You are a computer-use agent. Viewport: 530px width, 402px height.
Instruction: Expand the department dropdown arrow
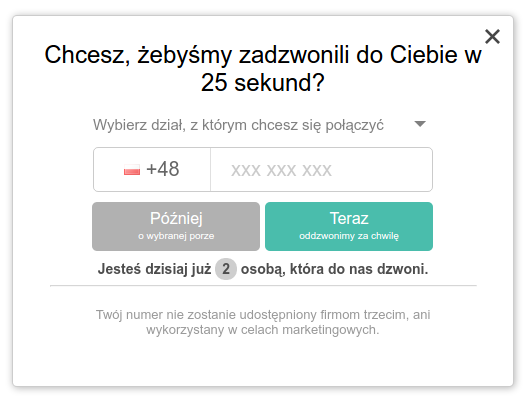[x=420, y=124]
